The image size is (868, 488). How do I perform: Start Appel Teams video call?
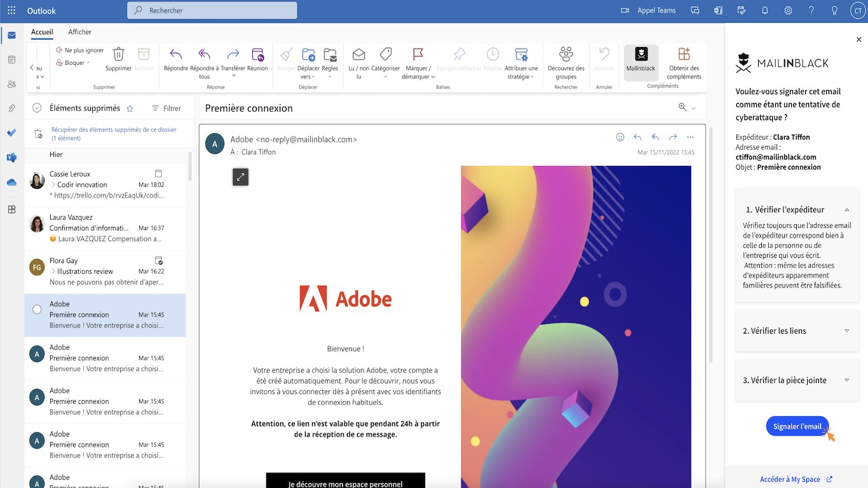(x=648, y=10)
